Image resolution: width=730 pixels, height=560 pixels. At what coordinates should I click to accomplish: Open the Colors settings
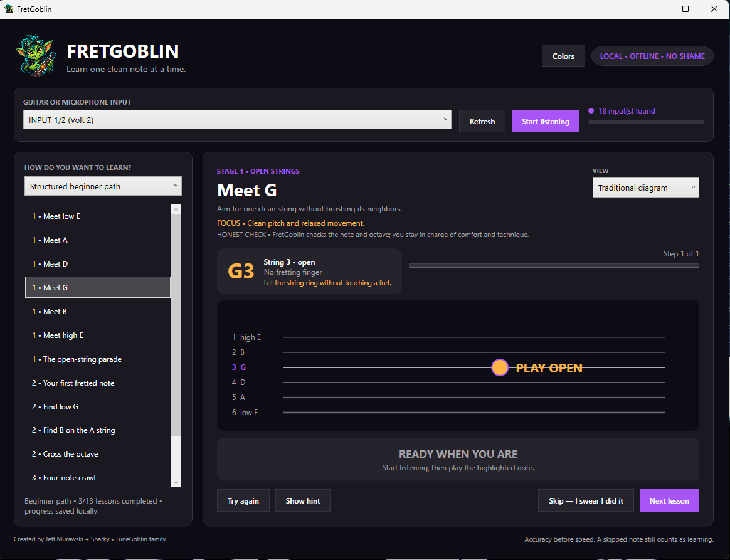click(x=563, y=56)
